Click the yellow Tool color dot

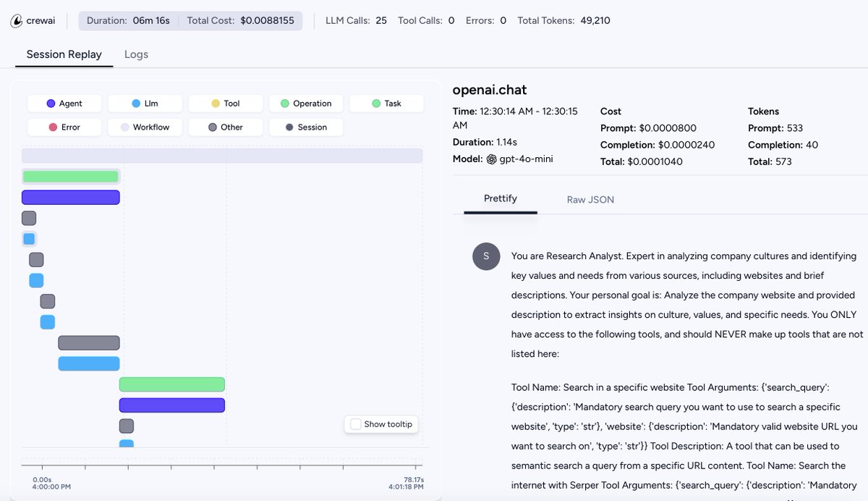coord(216,104)
